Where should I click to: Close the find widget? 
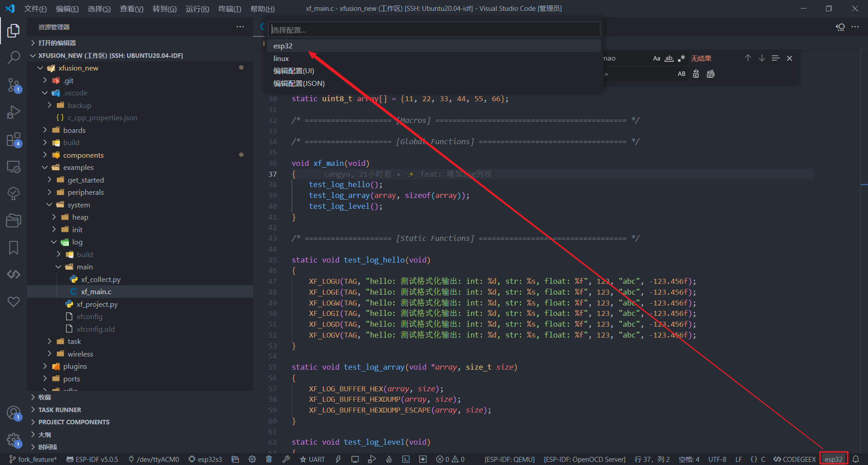(789, 58)
